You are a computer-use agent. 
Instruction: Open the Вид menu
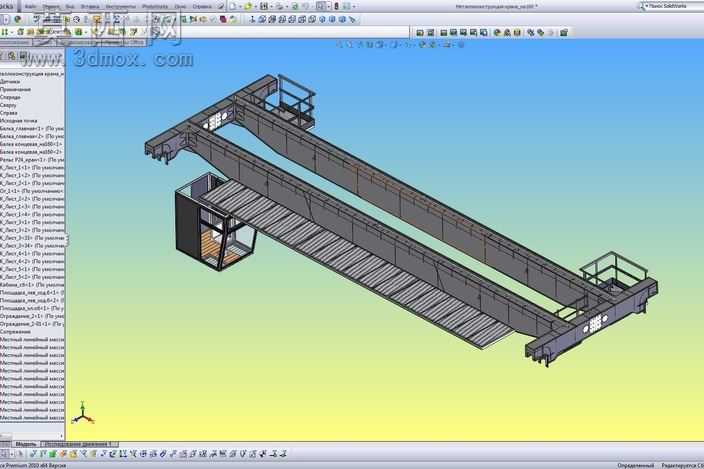pos(70,7)
